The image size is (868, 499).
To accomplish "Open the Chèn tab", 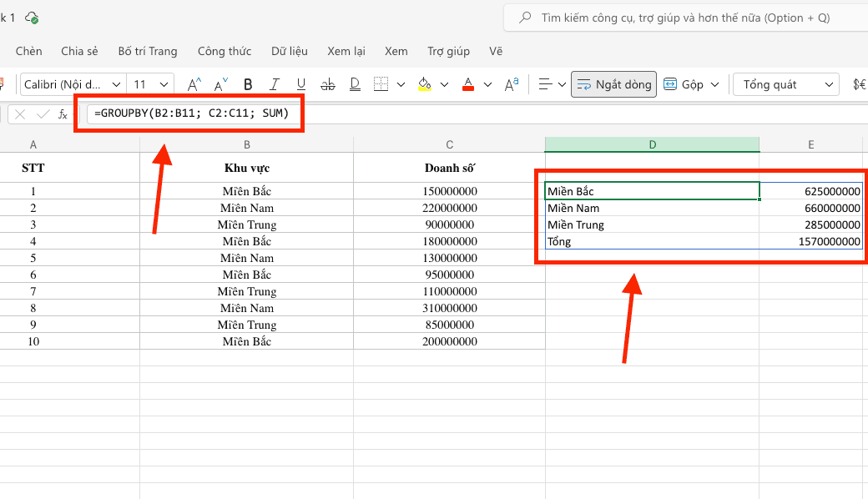I will point(28,52).
